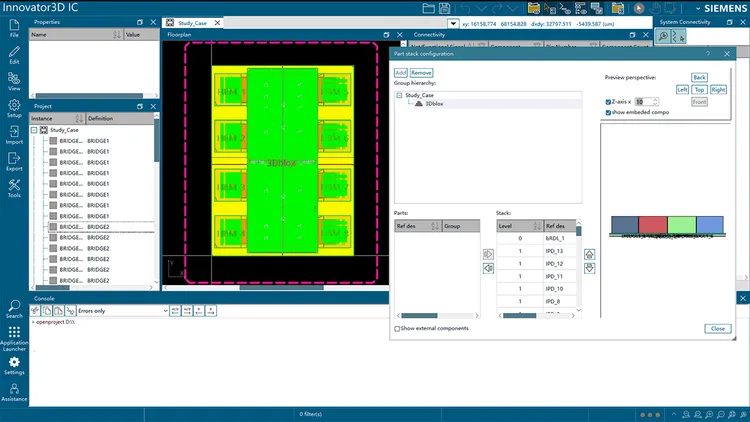Screen dimensions: 750x422
Task: Open the File sidebar menu
Action: coord(14,27)
